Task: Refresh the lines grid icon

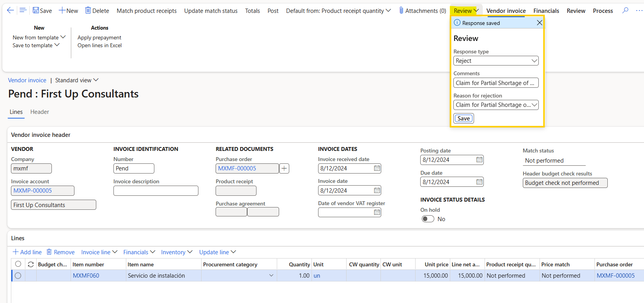Action: [x=31, y=264]
